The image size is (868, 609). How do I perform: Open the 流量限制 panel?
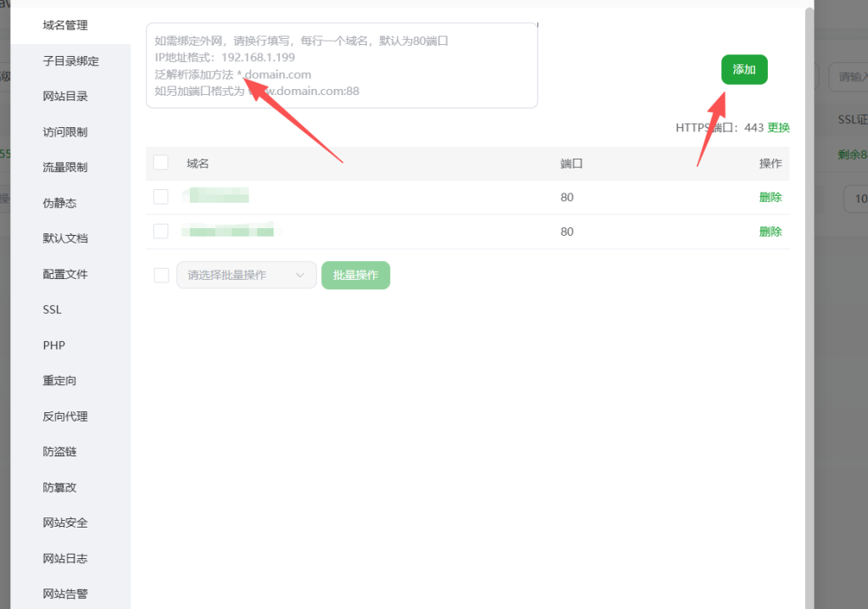pos(64,167)
